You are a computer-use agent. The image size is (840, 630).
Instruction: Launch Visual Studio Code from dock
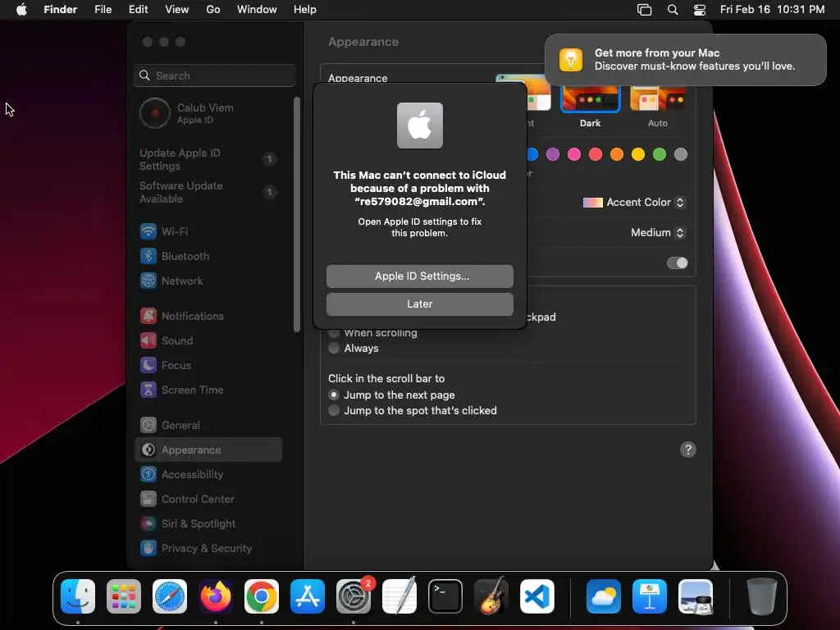point(536,596)
